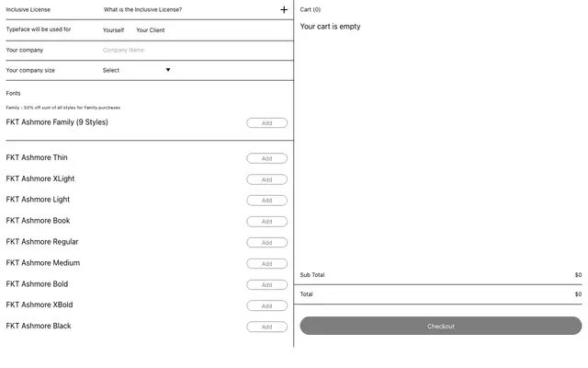Add FKT Ashmore XLight font
The height and width of the screenshot is (368, 588).
coord(267,179)
